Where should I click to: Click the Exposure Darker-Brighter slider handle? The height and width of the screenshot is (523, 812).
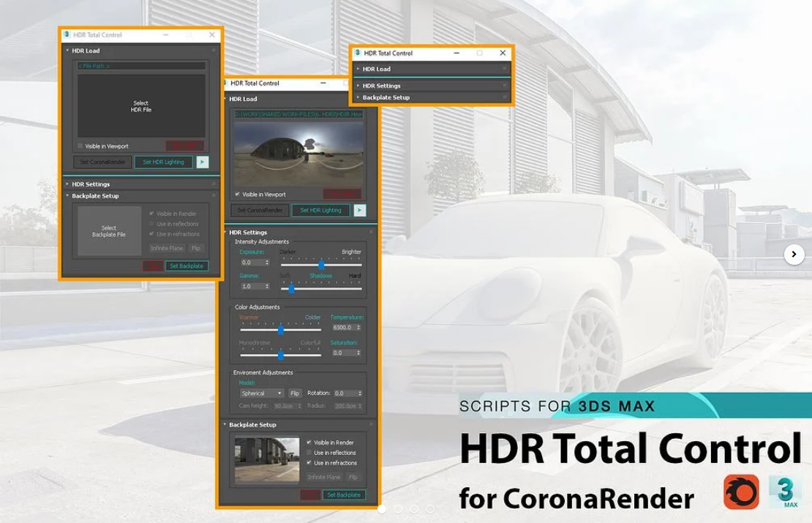(321, 263)
